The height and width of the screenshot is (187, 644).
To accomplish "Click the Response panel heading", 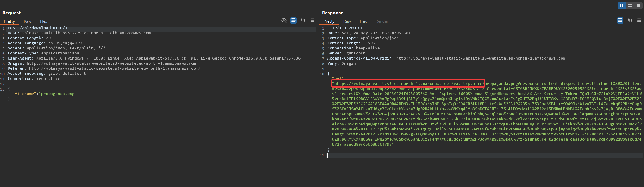I will click(332, 13).
